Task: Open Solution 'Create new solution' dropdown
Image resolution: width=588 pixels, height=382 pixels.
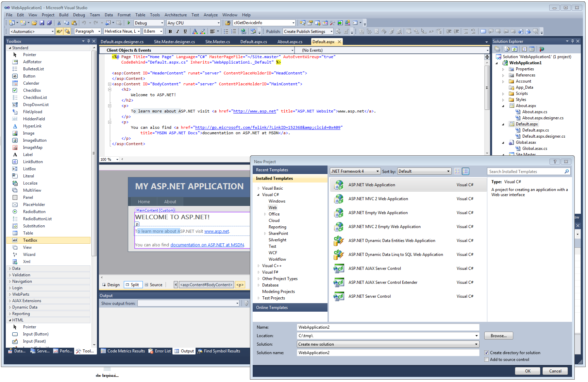Action: coord(388,344)
